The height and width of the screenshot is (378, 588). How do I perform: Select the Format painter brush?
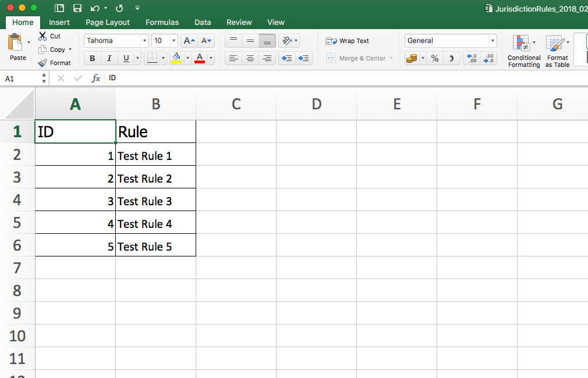click(42, 63)
